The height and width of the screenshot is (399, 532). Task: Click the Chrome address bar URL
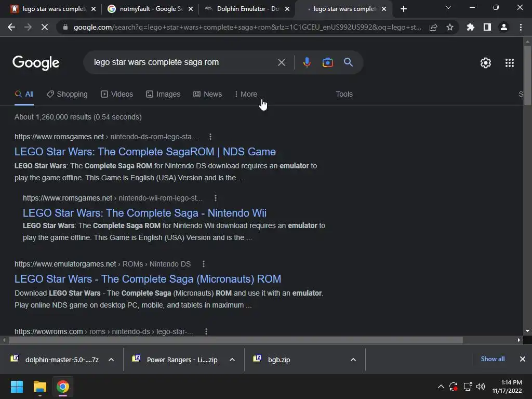click(x=247, y=27)
